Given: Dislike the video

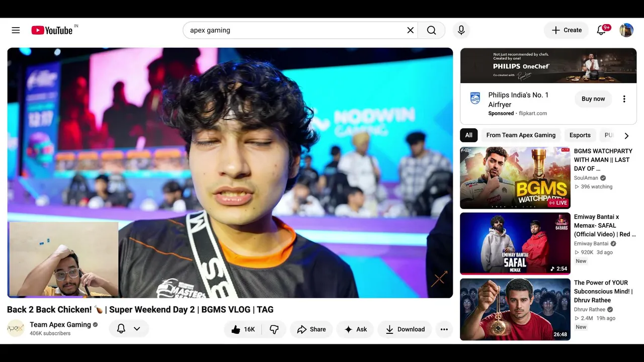Looking at the screenshot, I should (274, 329).
